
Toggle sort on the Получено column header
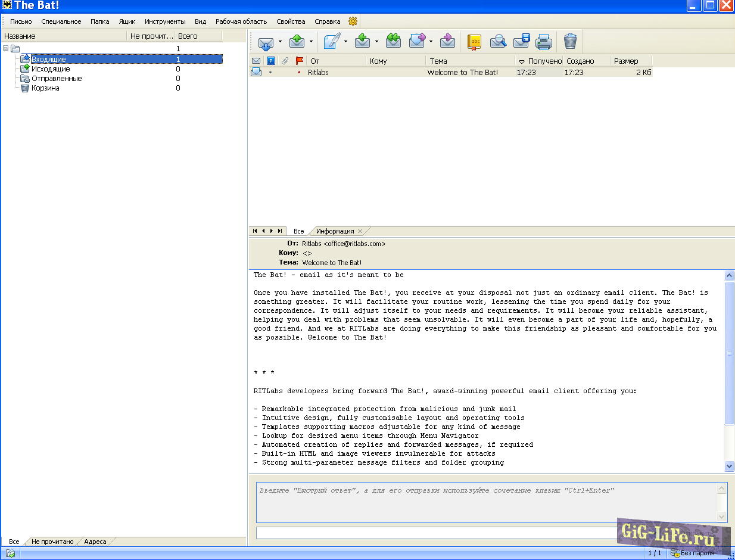tap(539, 61)
